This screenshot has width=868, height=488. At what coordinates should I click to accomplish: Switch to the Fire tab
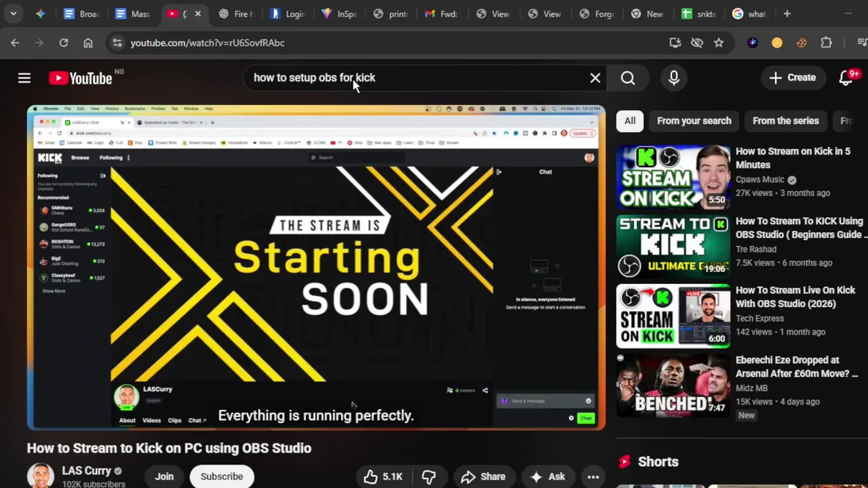[x=236, y=14]
